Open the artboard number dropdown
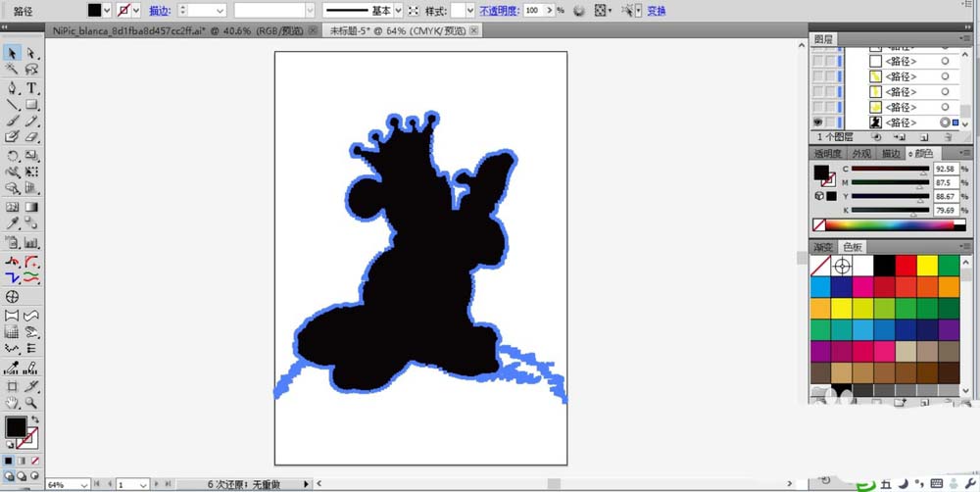The height and width of the screenshot is (492, 980). pyautogui.click(x=143, y=484)
